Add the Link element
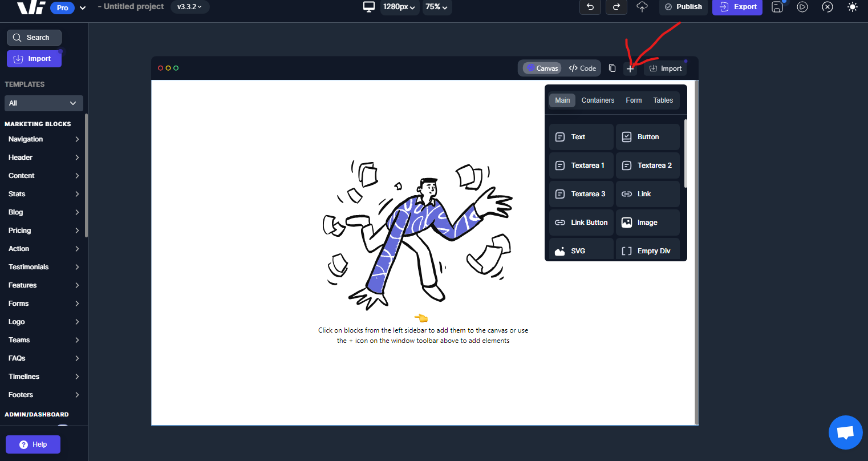Screen dimensions: 868x461 click(x=648, y=194)
